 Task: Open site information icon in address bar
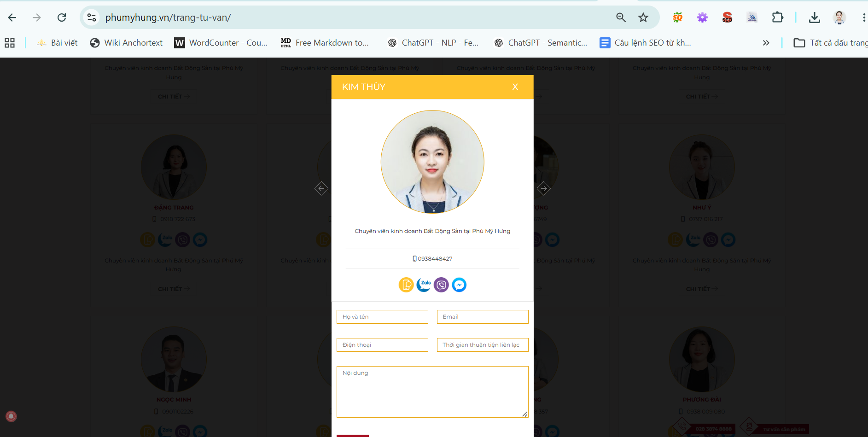[x=92, y=17]
